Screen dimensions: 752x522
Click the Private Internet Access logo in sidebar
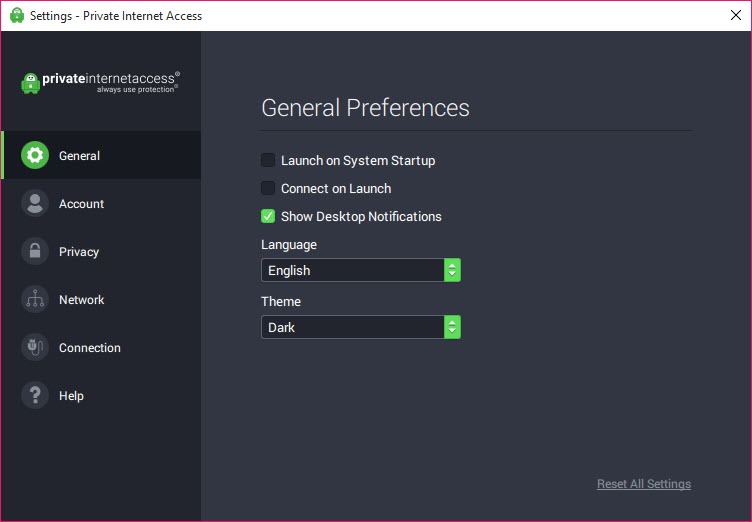(x=100, y=83)
